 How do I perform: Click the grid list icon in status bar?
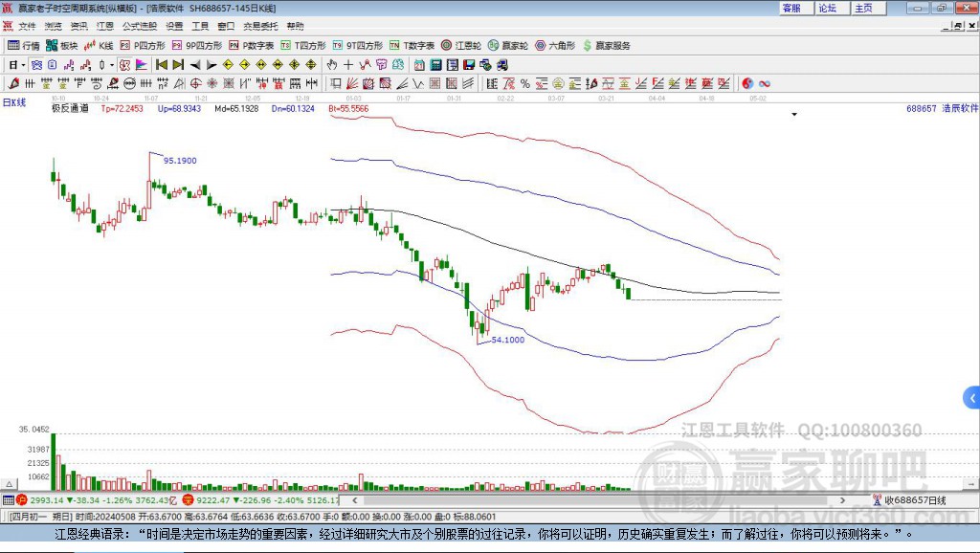click(8, 499)
